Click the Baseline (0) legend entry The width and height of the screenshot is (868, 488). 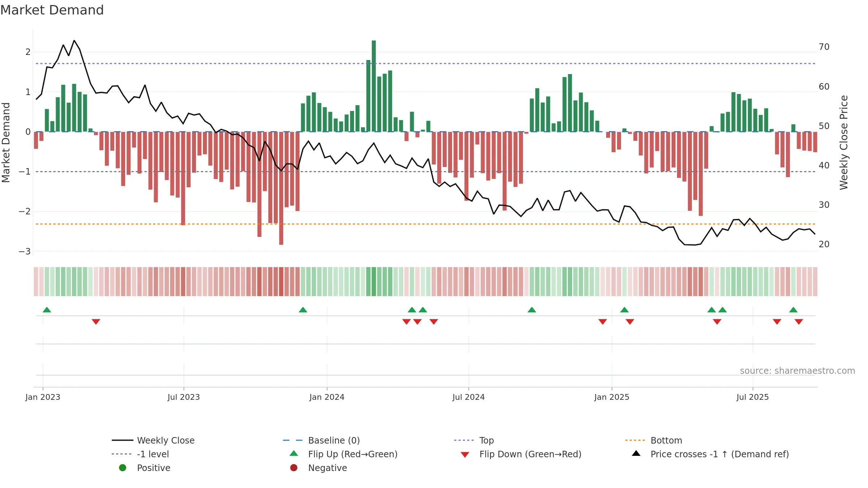click(x=321, y=440)
